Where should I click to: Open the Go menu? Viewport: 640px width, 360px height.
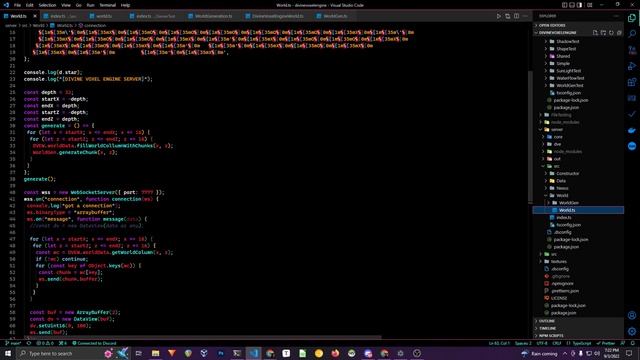(78, 5)
